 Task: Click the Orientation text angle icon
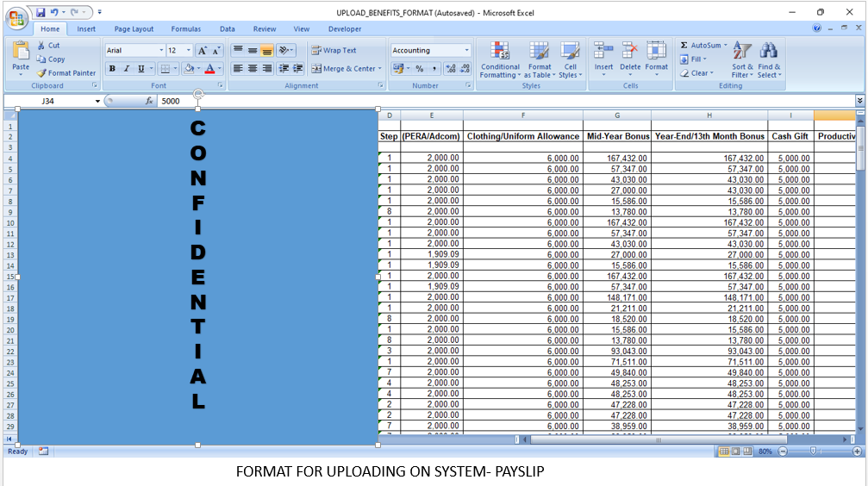click(x=284, y=50)
